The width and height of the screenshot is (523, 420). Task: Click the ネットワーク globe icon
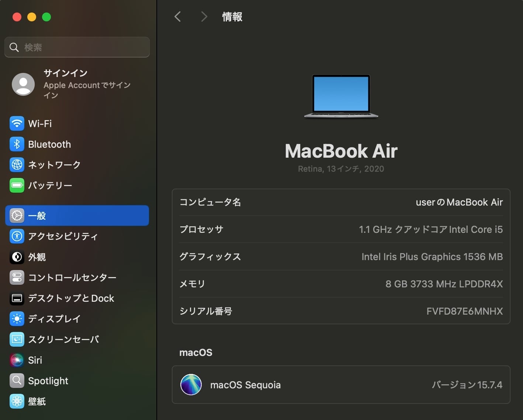[17, 165]
